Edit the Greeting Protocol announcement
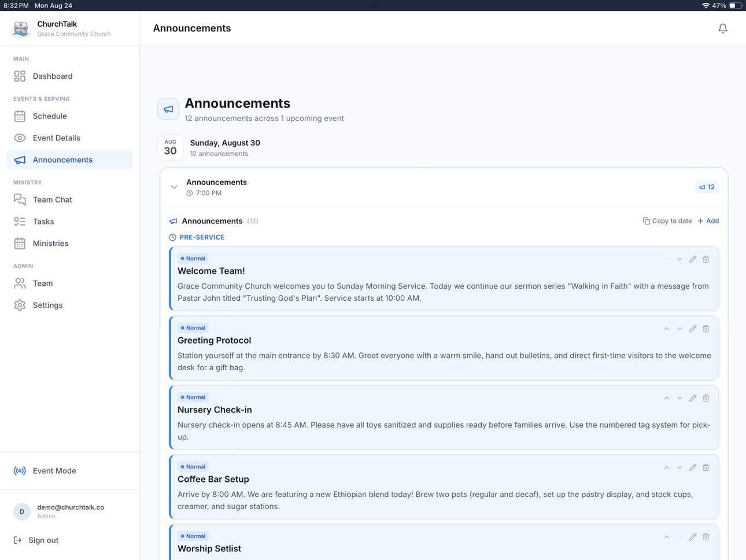This screenshot has height=560, width=746. [693, 329]
